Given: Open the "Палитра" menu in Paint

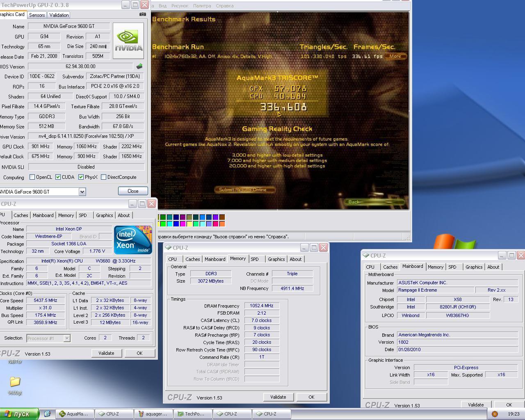Looking at the screenshot, I should pyautogui.click(x=202, y=6).
